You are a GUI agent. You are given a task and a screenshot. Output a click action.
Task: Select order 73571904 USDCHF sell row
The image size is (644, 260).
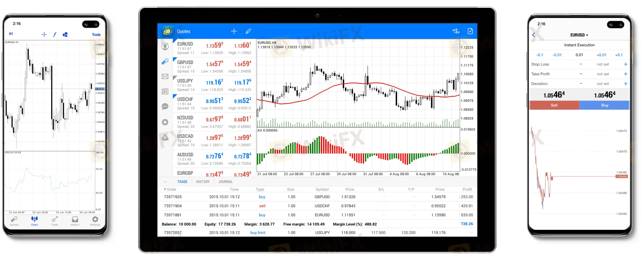(317, 206)
